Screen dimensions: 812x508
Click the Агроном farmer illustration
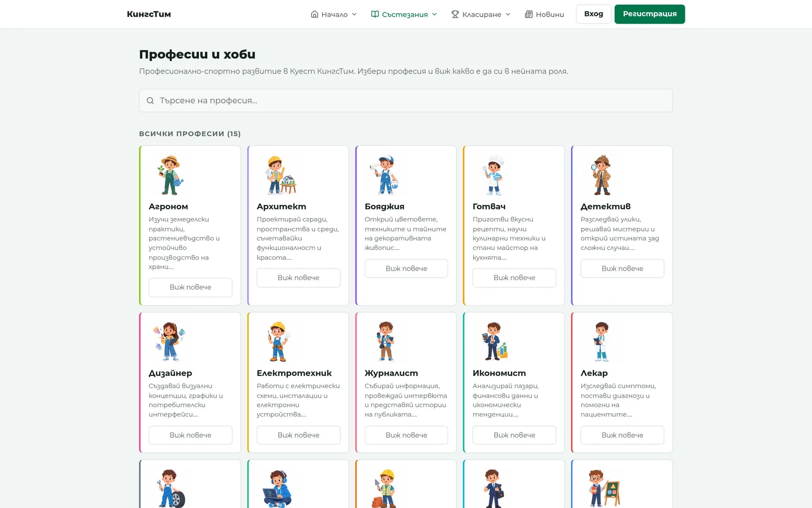click(x=170, y=175)
